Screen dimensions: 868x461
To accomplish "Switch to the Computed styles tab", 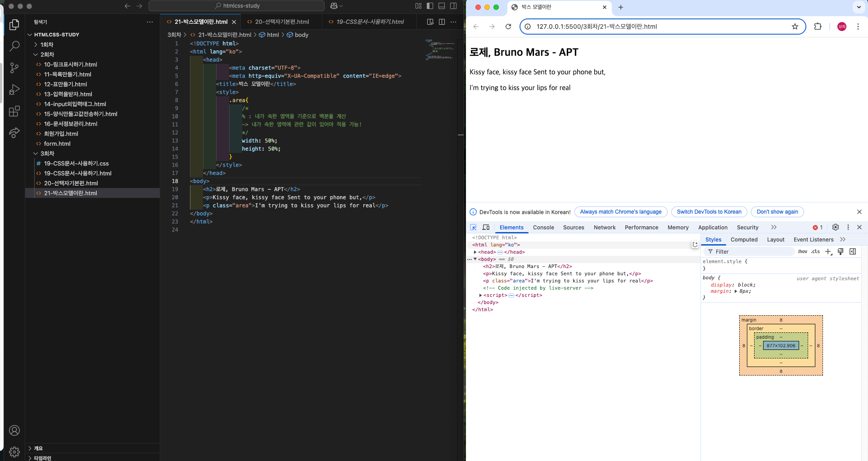I will (744, 240).
